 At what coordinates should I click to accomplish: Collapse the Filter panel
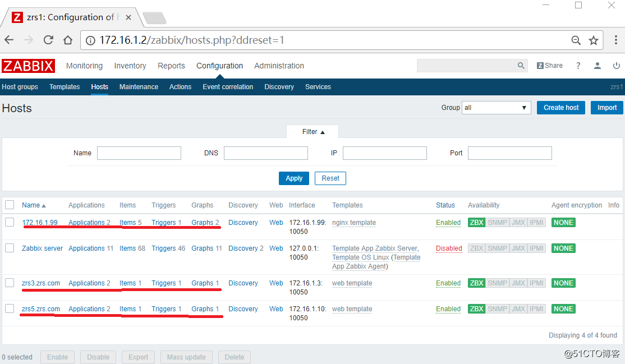(x=313, y=132)
